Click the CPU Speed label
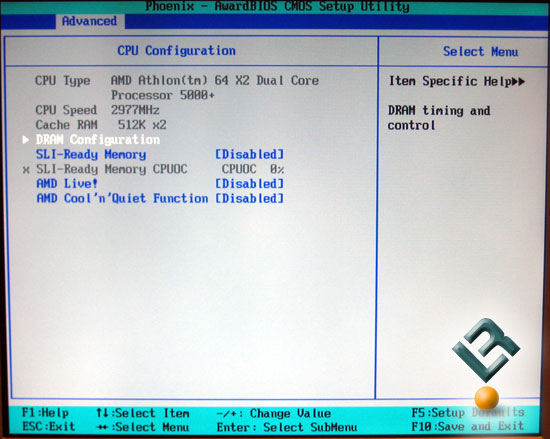 click(66, 110)
